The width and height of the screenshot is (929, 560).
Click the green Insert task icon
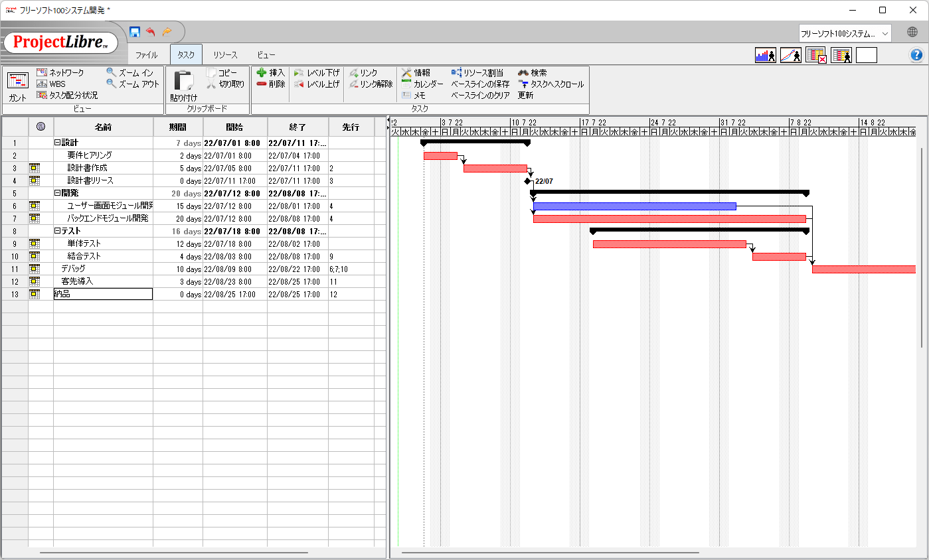click(262, 72)
